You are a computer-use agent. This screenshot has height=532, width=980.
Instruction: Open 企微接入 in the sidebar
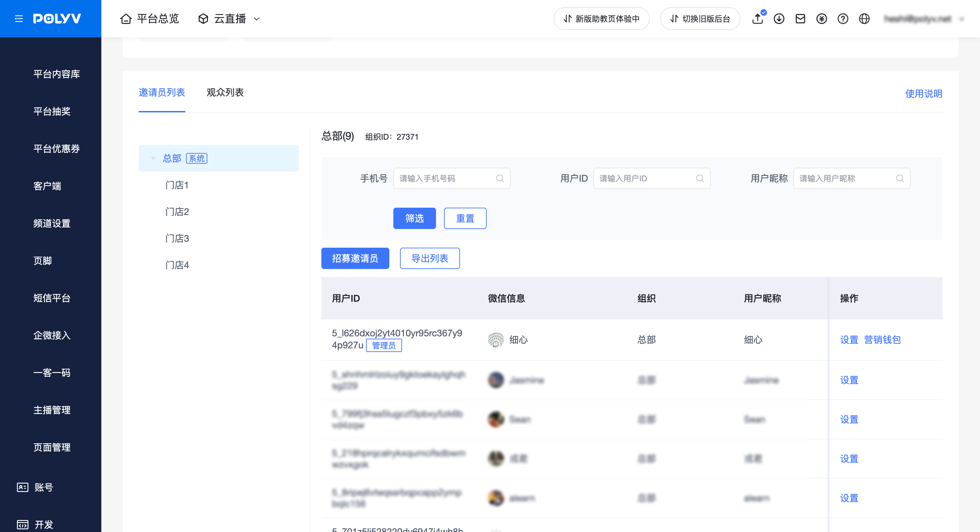tap(52, 335)
